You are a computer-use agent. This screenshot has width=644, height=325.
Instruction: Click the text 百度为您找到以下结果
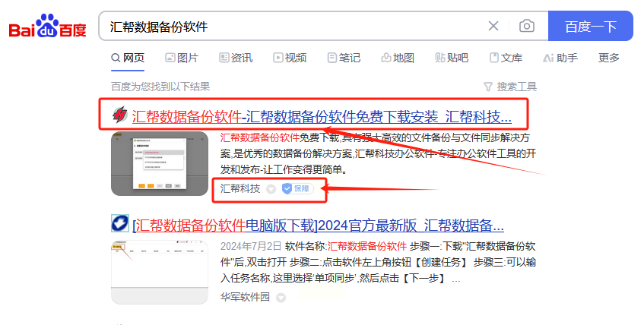(160, 87)
